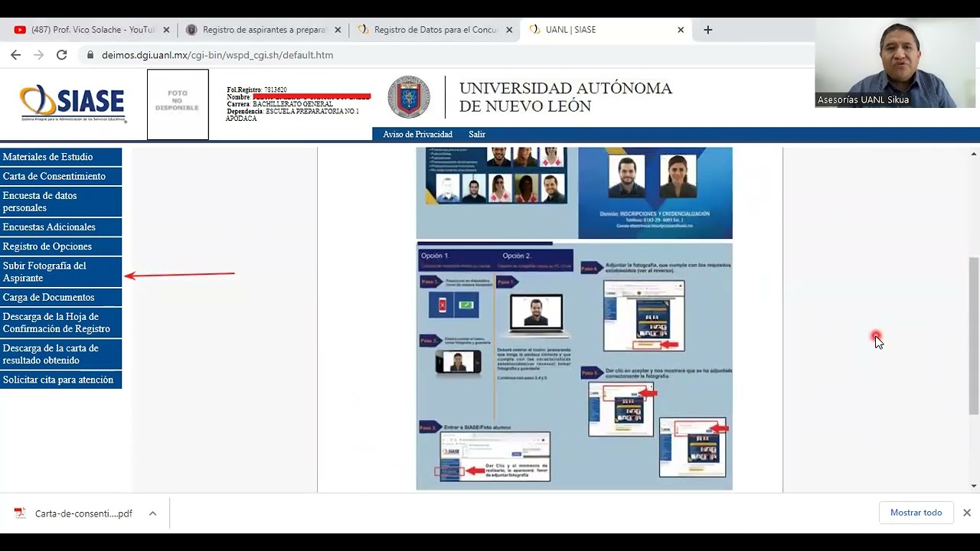980x551 pixels.
Task: Click the vertical scrollbar thumb
Action: (974, 336)
